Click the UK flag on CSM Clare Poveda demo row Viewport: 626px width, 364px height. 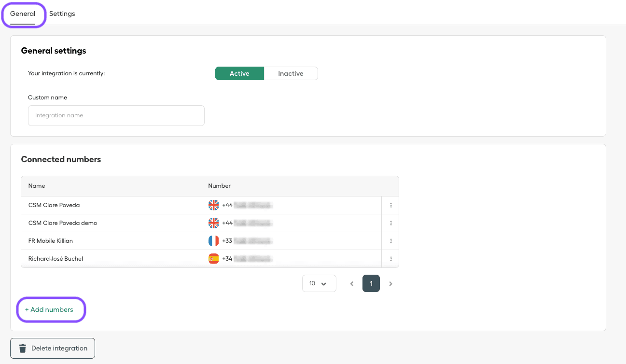[x=214, y=223]
